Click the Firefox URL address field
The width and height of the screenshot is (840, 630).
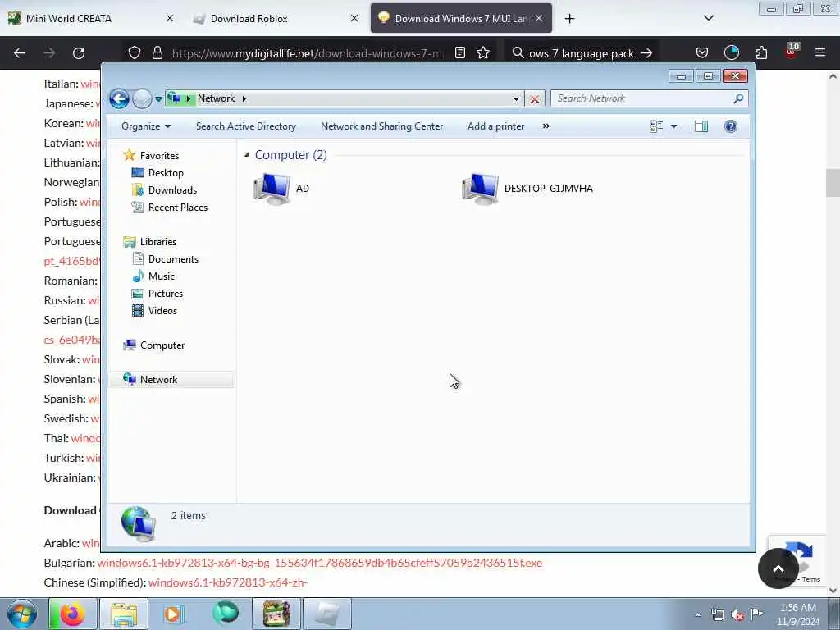(308, 53)
